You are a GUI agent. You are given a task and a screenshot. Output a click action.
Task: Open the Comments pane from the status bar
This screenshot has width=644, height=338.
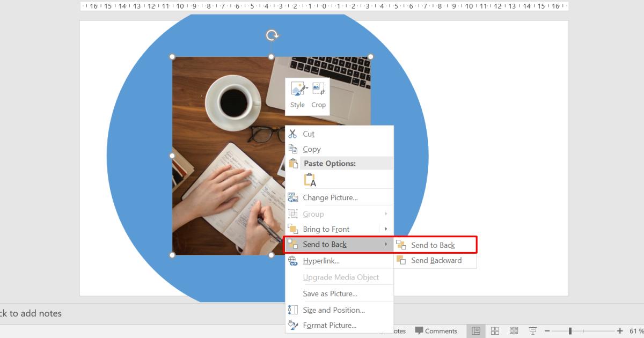click(x=437, y=330)
